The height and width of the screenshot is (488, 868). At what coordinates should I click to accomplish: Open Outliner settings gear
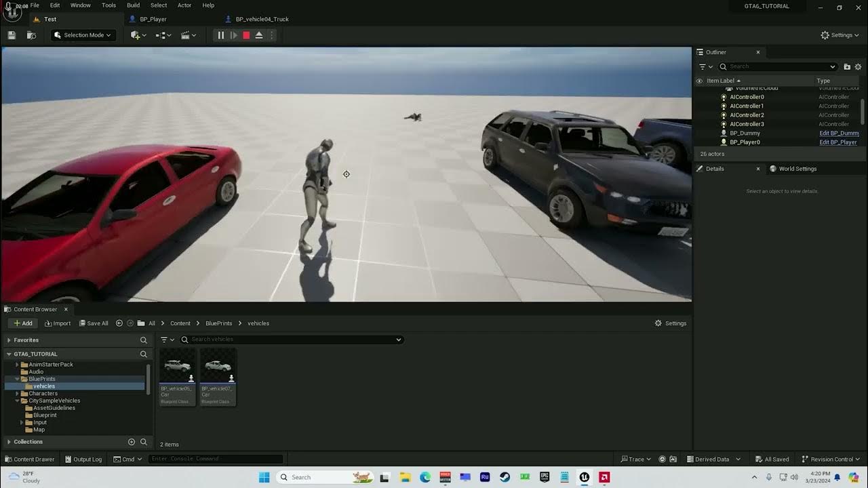[858, 66]
